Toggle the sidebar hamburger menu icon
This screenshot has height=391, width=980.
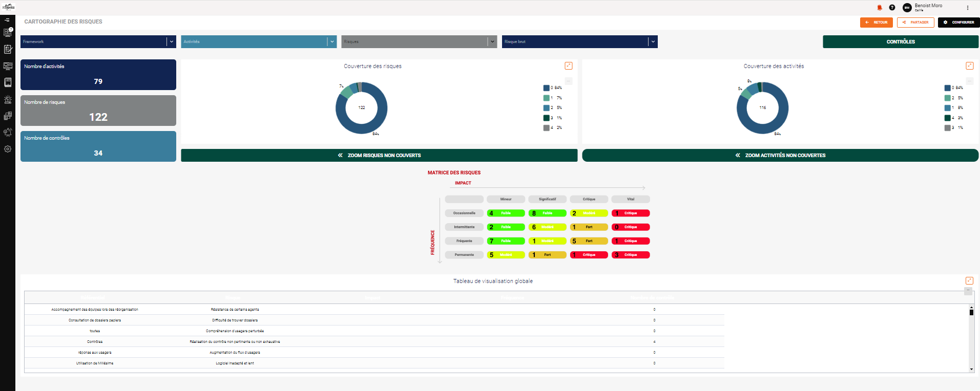point(7,20)
